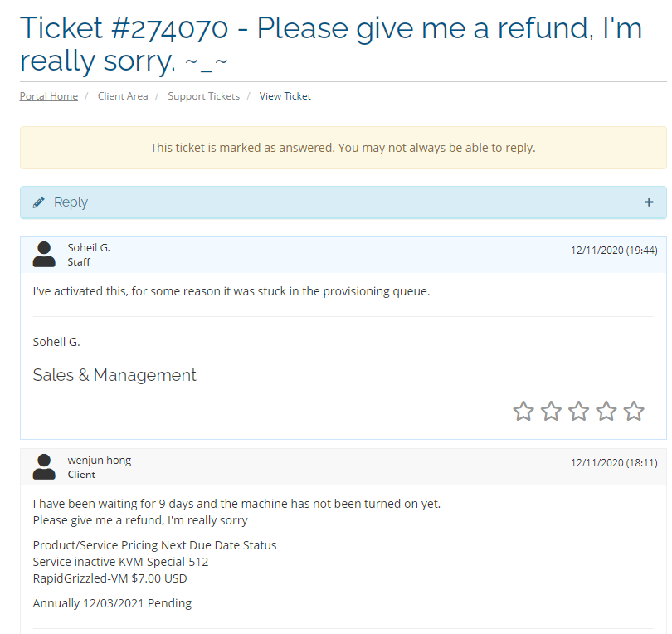Click the ticket #274070 title heading
This screenshot has width=672, height=634.
331,44
